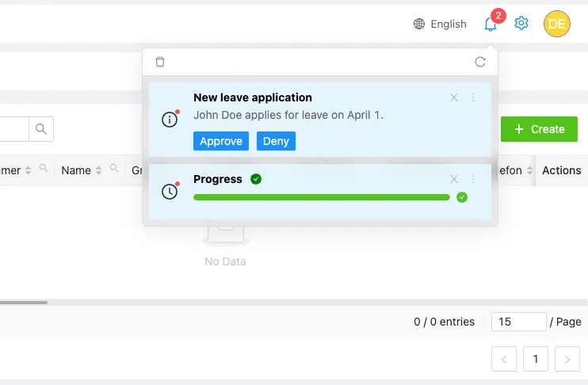Select page 1 in pagination
588x385 pixels.
[535, 359]
